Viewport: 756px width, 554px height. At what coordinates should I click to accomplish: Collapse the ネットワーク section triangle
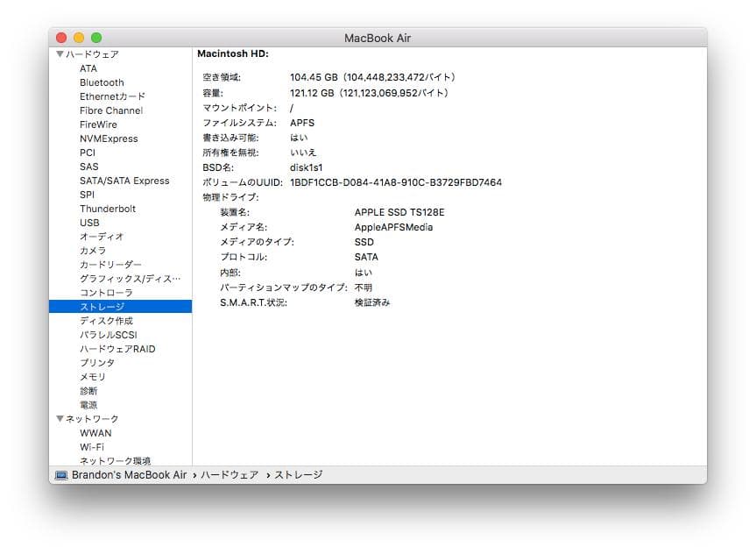point(60,418)
